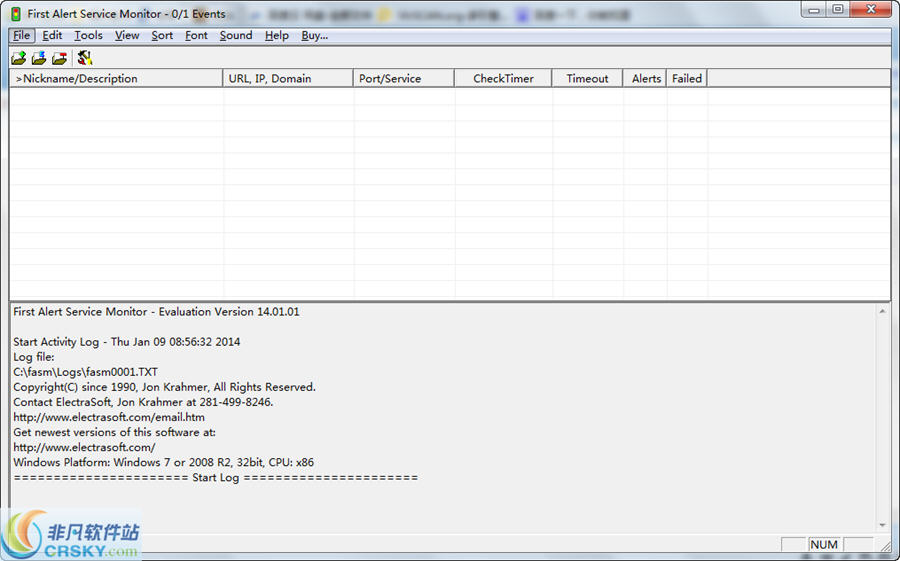900x561 pixels.
Task: Maximize the First Alert Service Monitor window
Action: (838, 9)
